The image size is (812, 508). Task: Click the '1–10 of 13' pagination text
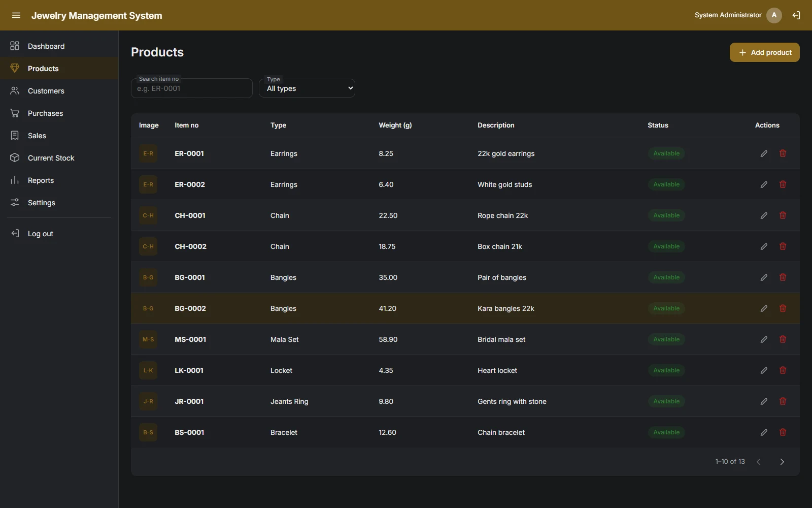730,462
